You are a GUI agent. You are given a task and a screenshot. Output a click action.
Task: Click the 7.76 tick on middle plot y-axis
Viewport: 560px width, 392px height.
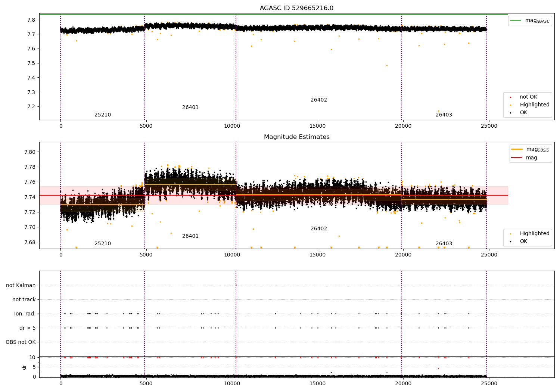(x=30, y=182)
